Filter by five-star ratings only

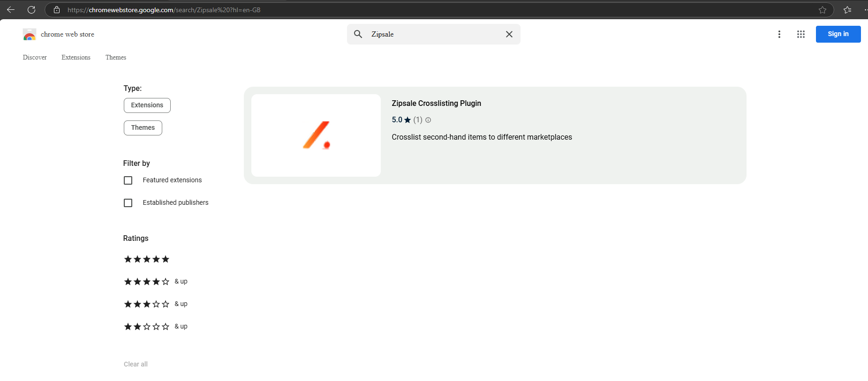point(147,259)
